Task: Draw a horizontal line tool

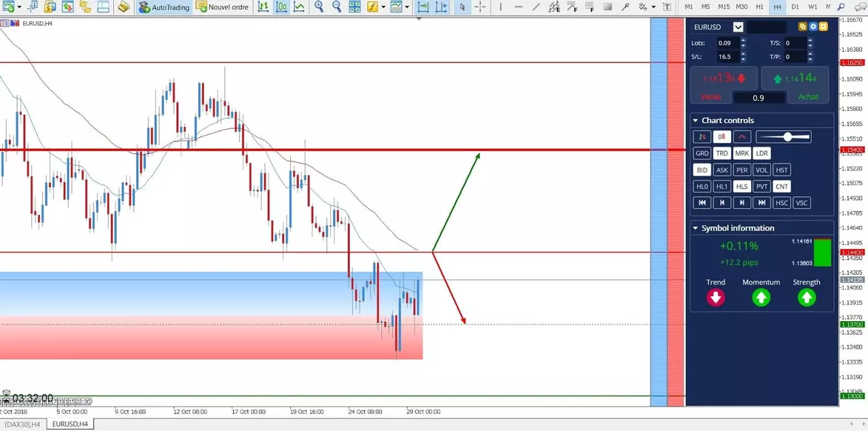Action: click(x=519, y=7)
